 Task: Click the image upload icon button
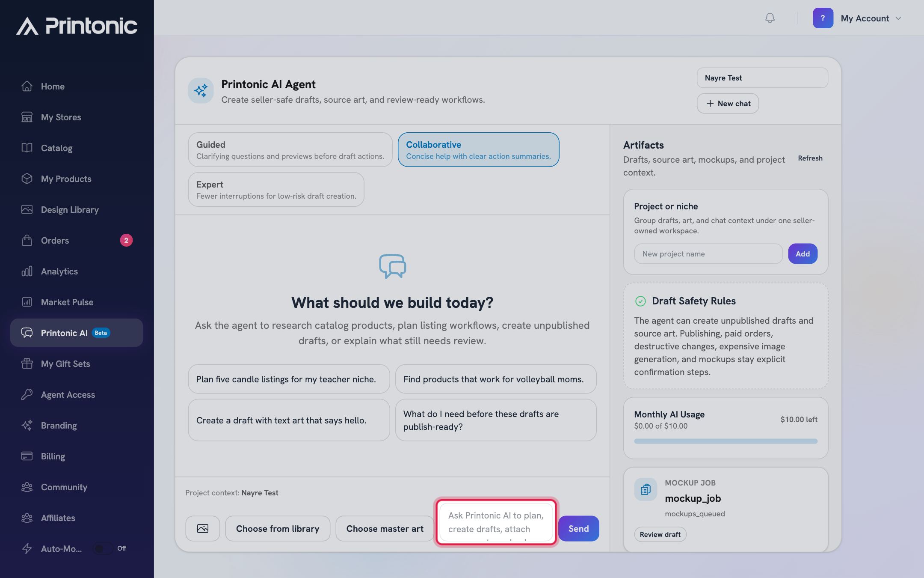(203, 528)
